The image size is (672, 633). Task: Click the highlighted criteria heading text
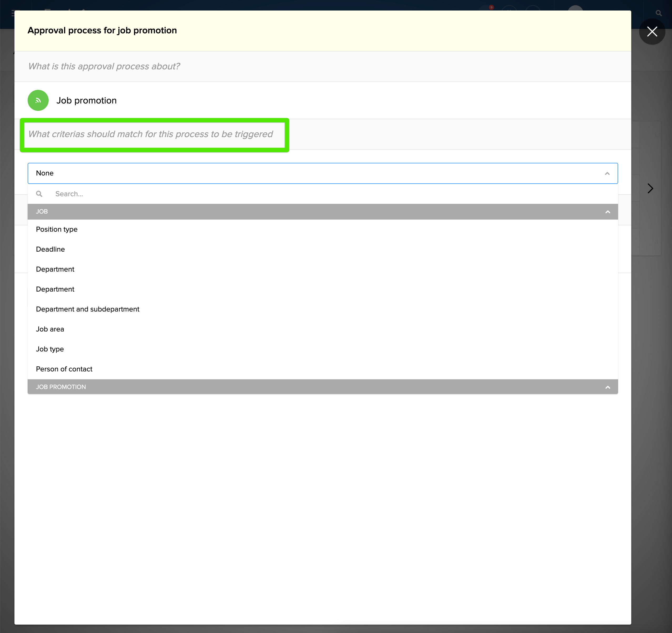(150, 134)
